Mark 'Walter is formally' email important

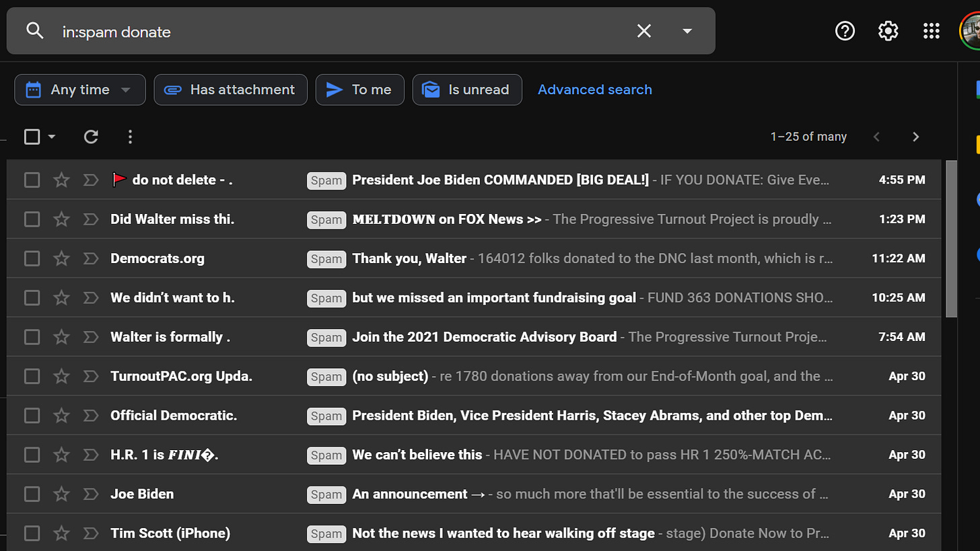[x=90, y=336]
